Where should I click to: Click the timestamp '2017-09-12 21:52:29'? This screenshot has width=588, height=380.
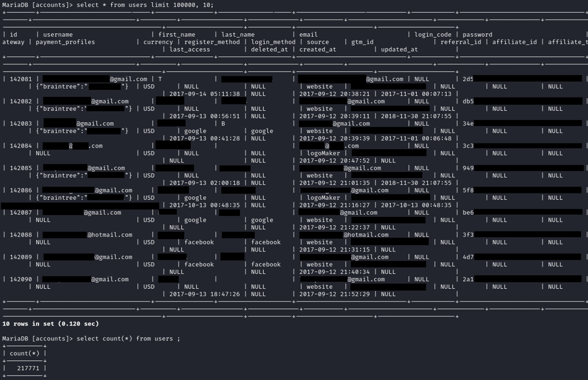[335, 294]
